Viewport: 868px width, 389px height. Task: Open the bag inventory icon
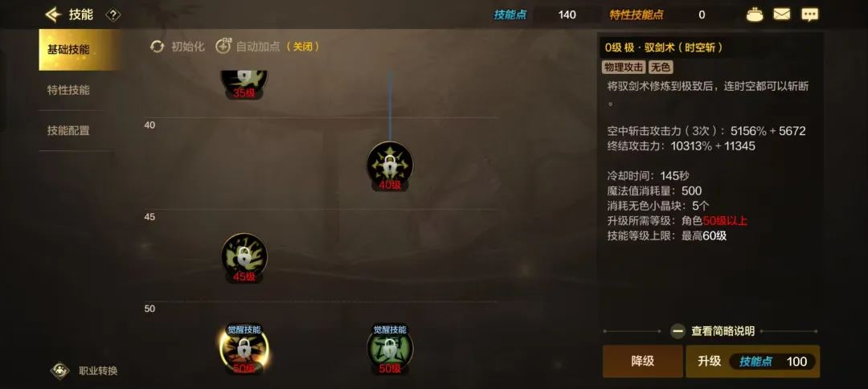[x=755, y=15]
